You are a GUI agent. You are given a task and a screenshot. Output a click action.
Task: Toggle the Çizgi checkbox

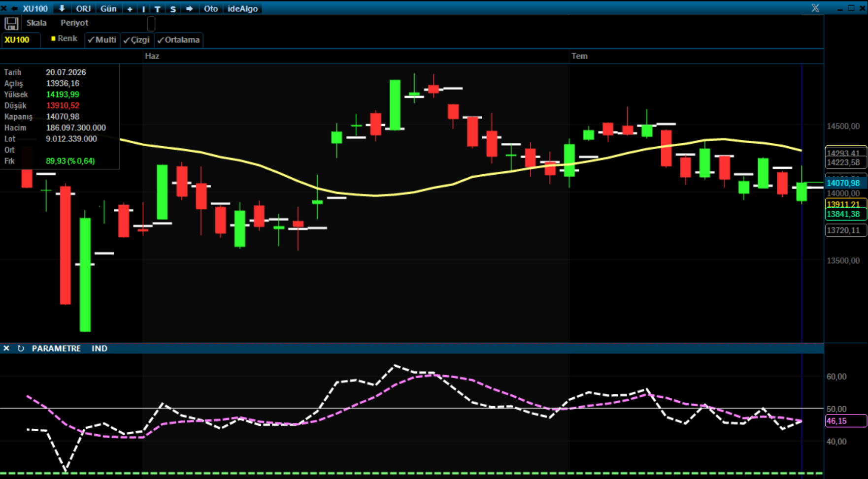coord(137,40)
